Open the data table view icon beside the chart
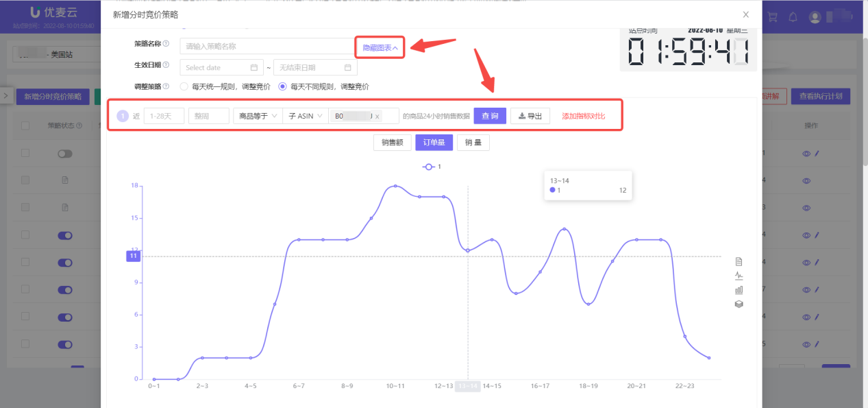This screenshot has height=408, width=868. coord(739,261)
